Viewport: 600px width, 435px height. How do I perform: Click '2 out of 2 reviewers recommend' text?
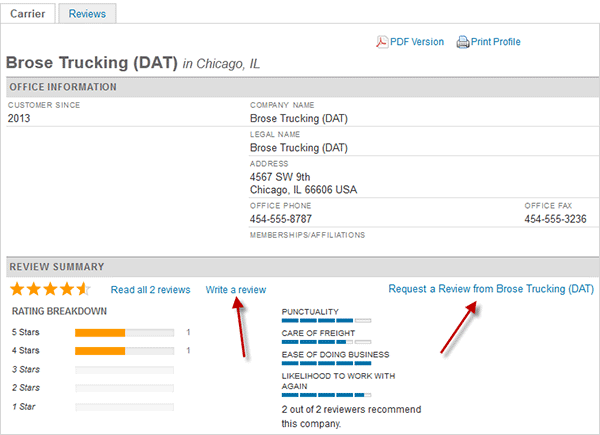coord(351,410)
